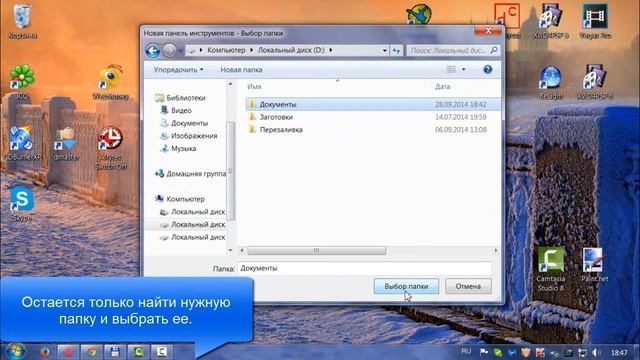Viewport: 640px width, 360px height.
Task: Expand the arrow after Компьютер in breadcrumb
Action: point(251,50)
